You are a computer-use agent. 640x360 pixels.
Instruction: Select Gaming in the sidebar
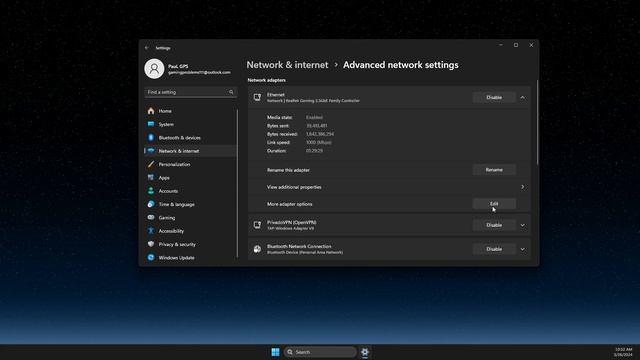click(191, 218)
